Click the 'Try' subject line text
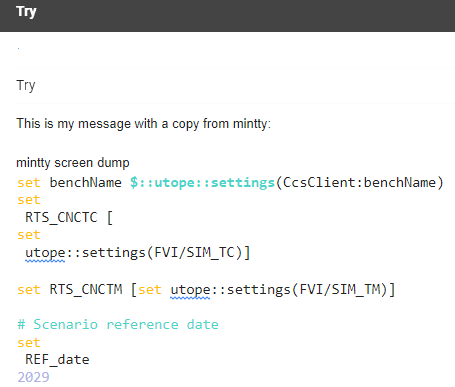 click(x=26, y=86)
